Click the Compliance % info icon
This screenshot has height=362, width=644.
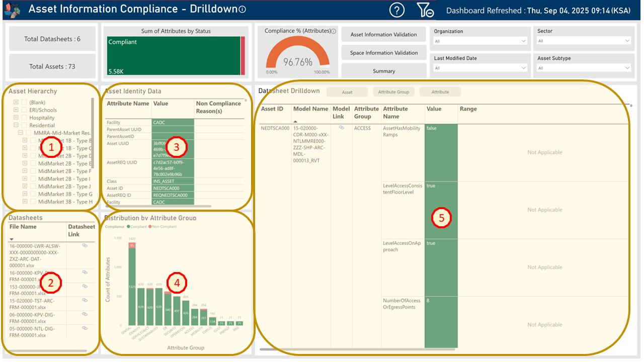(x=334, y=31)
